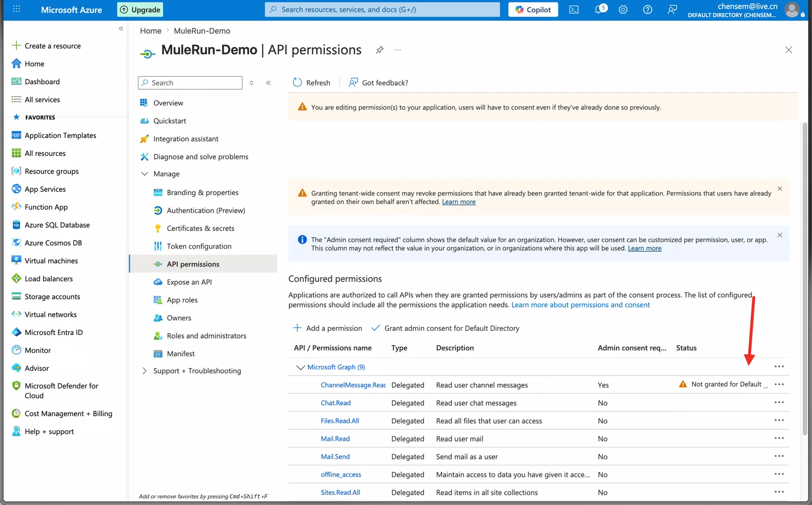Collapse the Microsoft Graph (9) permissions group
Viewport: 812px width, 505px height.
tap(300, 367)
